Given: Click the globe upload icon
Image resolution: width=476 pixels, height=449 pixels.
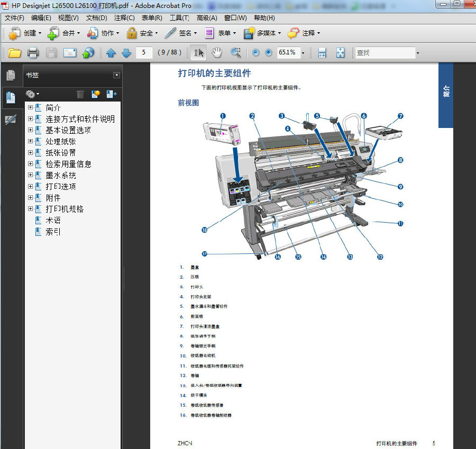Looking at the screenshot, I should click(x=88, y=53).
